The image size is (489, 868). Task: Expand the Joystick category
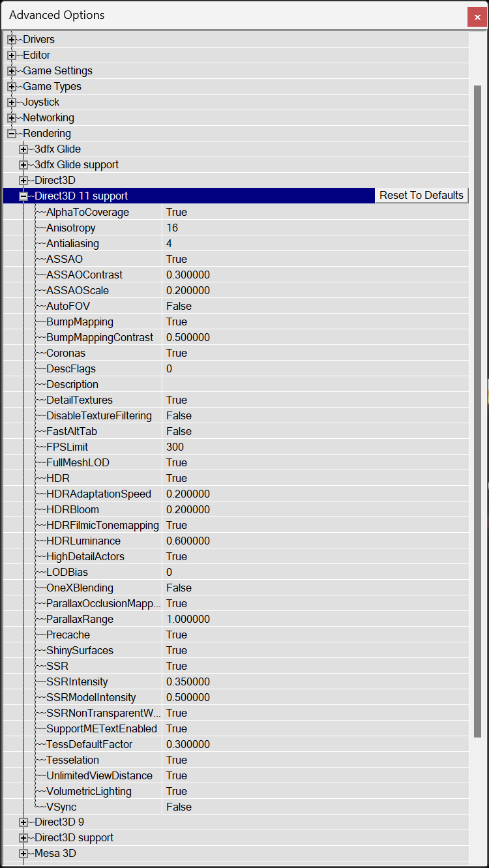12,102
